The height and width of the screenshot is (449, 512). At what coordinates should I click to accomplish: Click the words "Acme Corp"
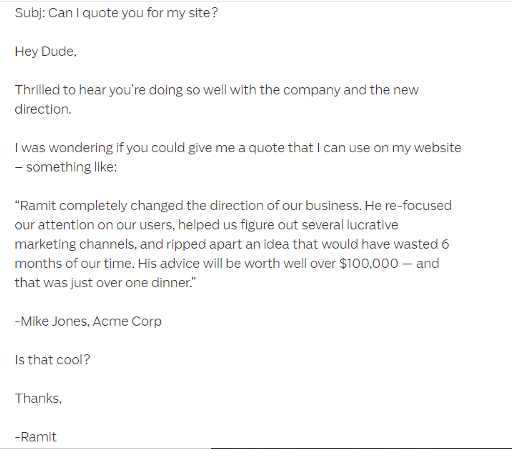click(x=127, y=321)
